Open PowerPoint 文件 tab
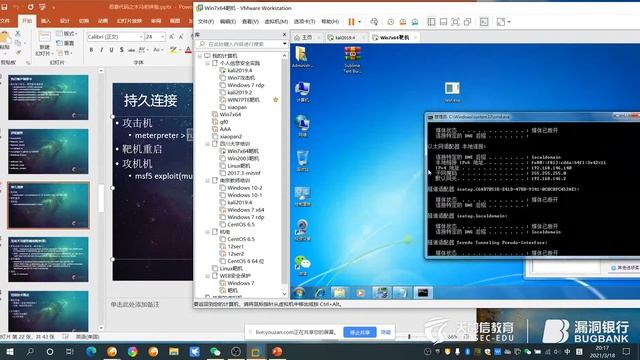640x360 pixels. pyautogui.click(x=5, y=21)
